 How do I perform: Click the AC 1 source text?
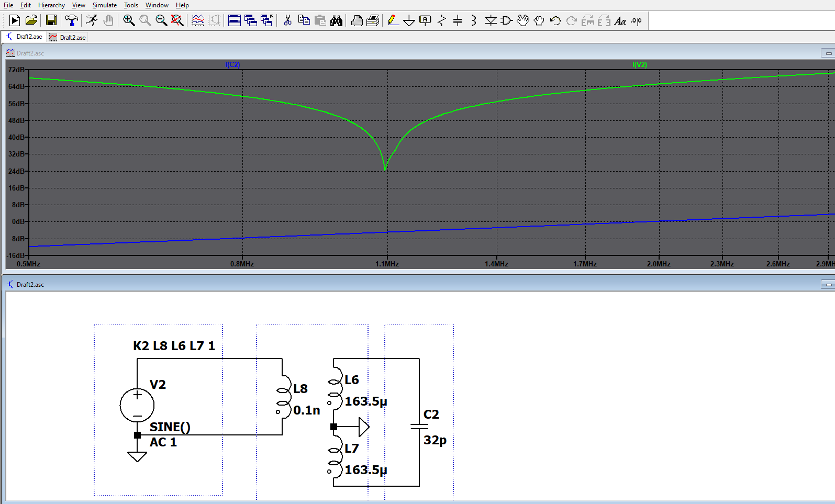point(163,442)
